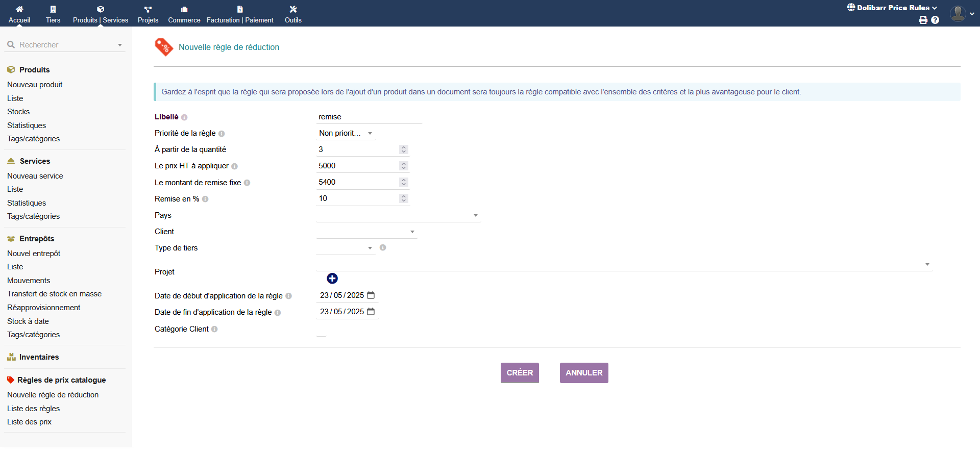980x454 pixels.
Task: Open the Facturation | Paiement menu
Action: click(240, 14)
